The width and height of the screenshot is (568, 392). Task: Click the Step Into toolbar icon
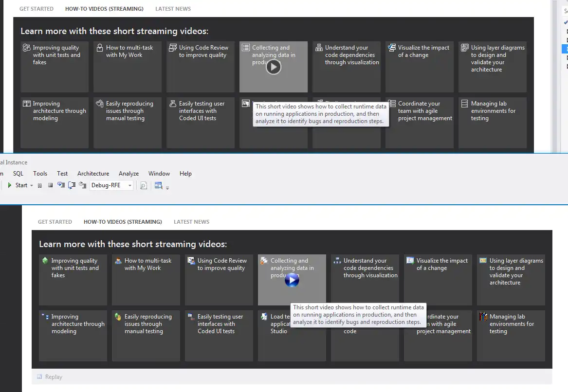[x=61, y=185]
